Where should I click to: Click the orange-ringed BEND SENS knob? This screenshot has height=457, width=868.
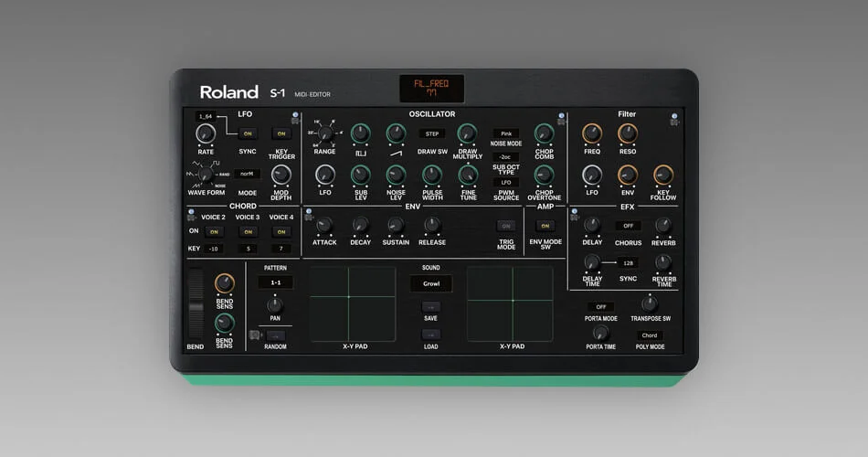[224, 283]
